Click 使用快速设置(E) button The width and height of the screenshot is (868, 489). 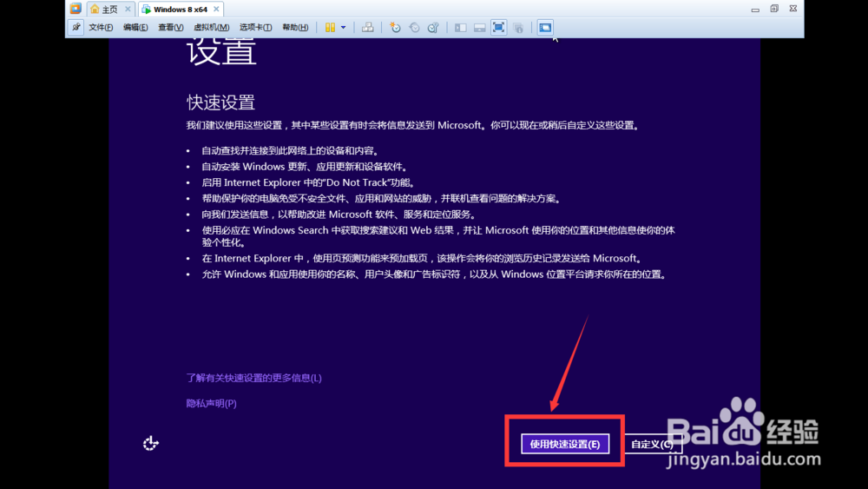click(x=565, y=444)
